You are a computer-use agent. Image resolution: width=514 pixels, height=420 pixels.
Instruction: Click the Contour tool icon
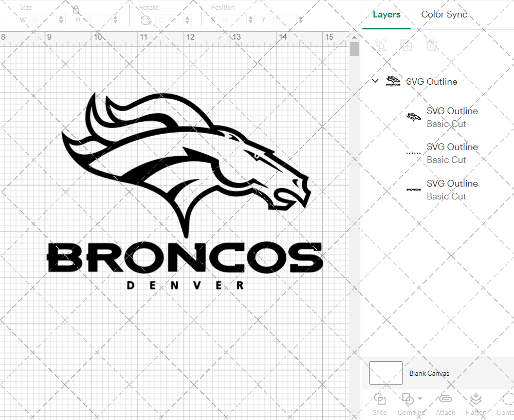click(507, 399)
